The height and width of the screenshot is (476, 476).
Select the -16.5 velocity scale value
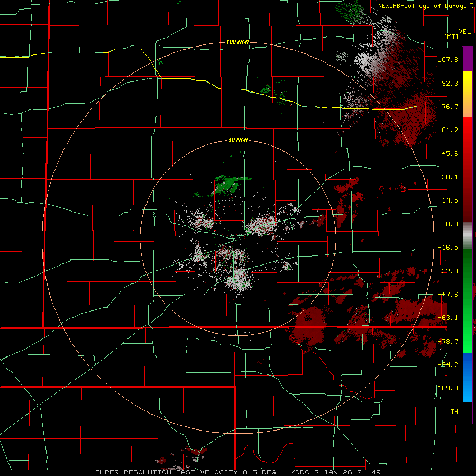point(448,248)
